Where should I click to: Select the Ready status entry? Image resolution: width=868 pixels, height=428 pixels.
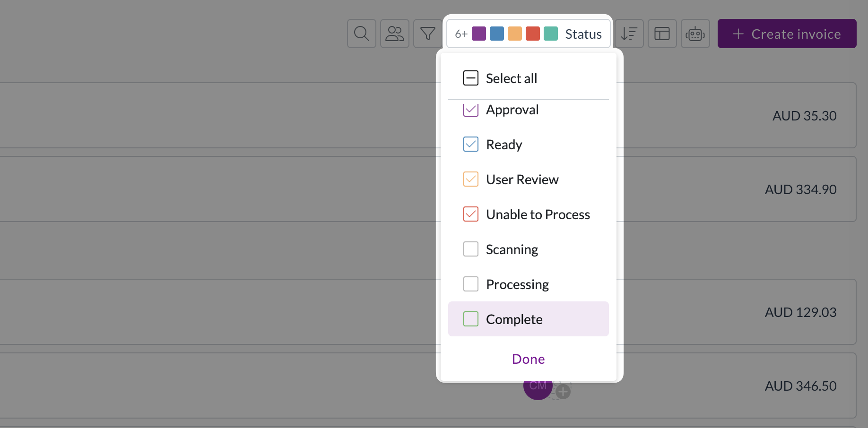click(x=529, y=144)
